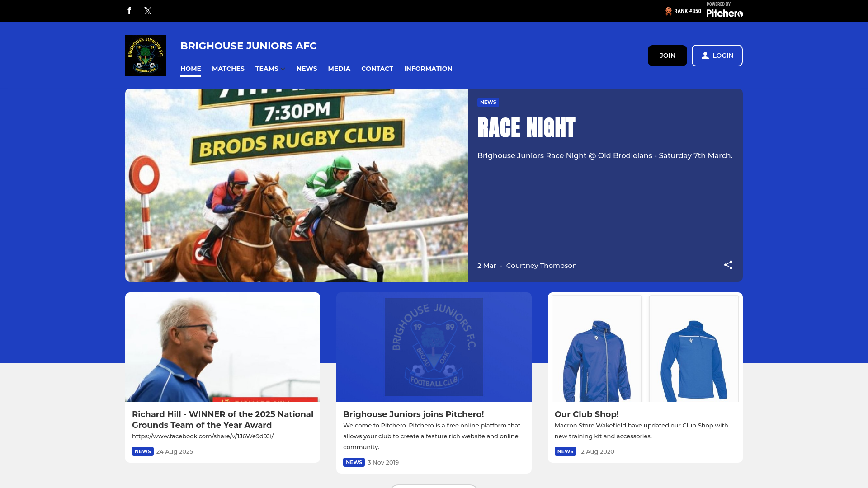Image resolution: width=868 pixels, height=488 pixels.
Task: Click the 'Macron Store Wakefield' description text
Action: pos(642,431)
